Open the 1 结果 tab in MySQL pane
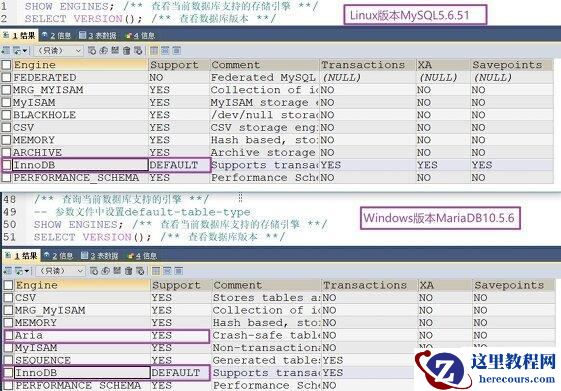Viewport: 561px width, 391px height. [x=20, y=35]
